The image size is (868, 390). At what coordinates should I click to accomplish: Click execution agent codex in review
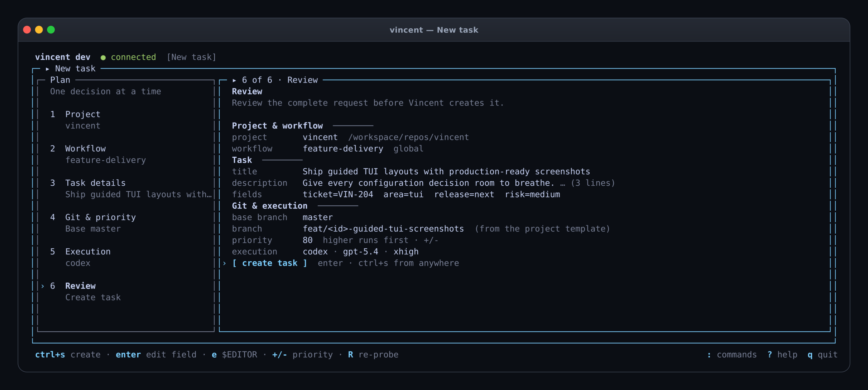click(315, 252)
